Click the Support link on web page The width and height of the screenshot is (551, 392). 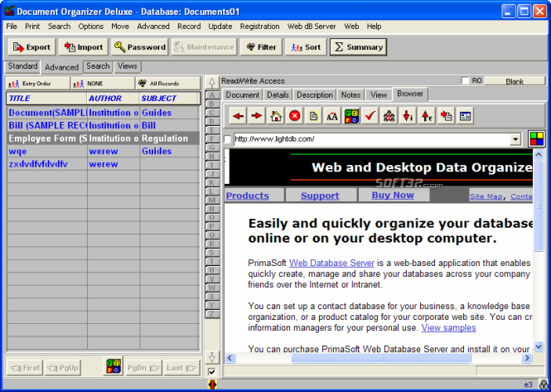(x=320, y=196)
